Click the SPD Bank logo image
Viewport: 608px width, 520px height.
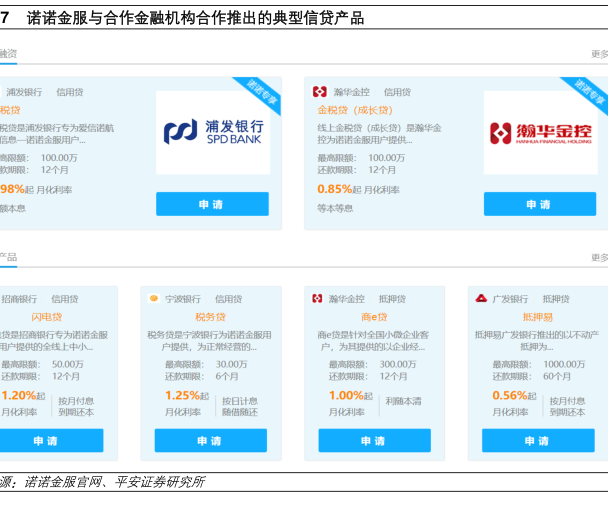(x=213, y=131)
